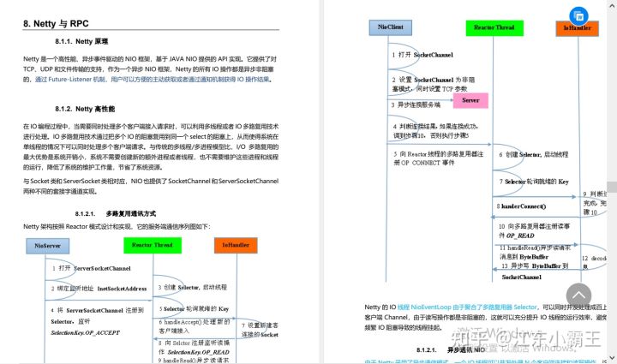Click the text "5 向 Reactor 线程的多路复用器注册"
The width and height of the screenshot is (617, 364).
pyautogui.click(x=439, y=158)
